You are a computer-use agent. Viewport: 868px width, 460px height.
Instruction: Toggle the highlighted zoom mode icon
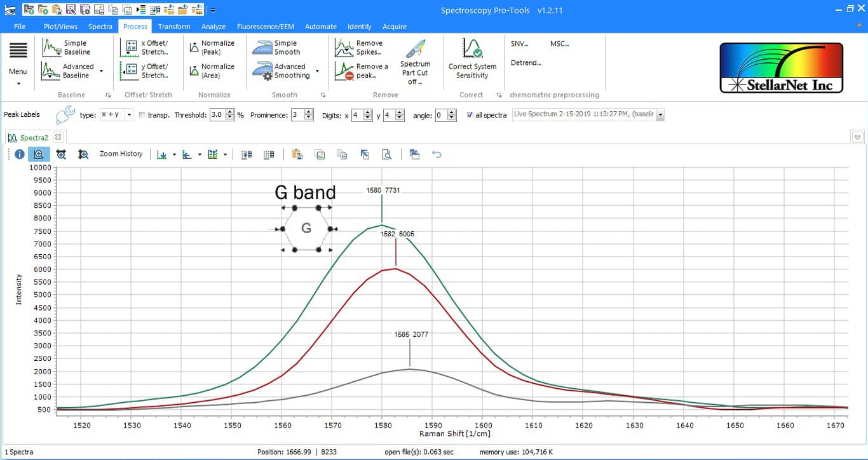point(39,154)
